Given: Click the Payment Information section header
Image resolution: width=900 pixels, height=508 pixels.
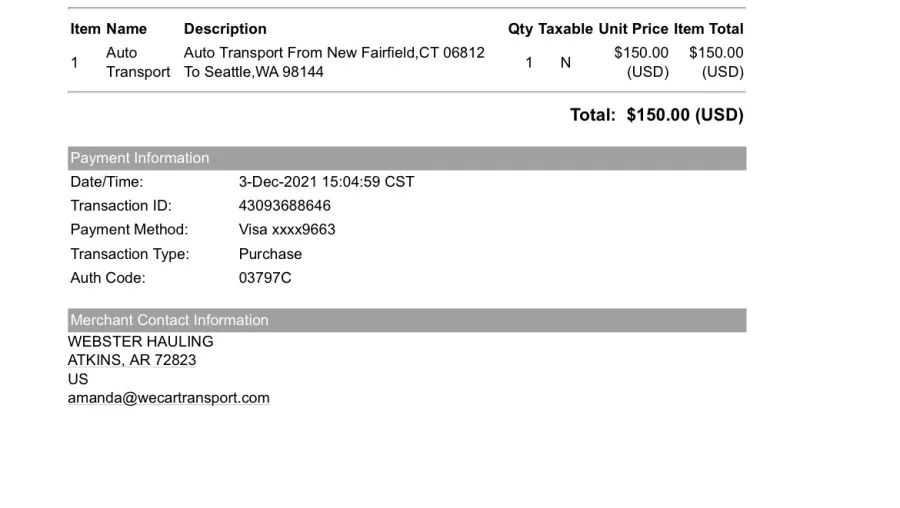Looking at the screenshot, I should [407, 158].
